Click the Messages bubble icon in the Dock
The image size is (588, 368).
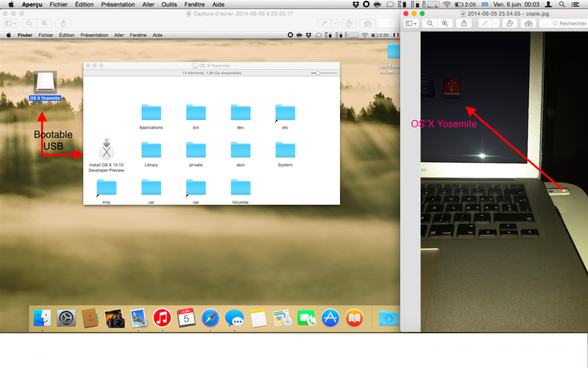pos(234,318)
